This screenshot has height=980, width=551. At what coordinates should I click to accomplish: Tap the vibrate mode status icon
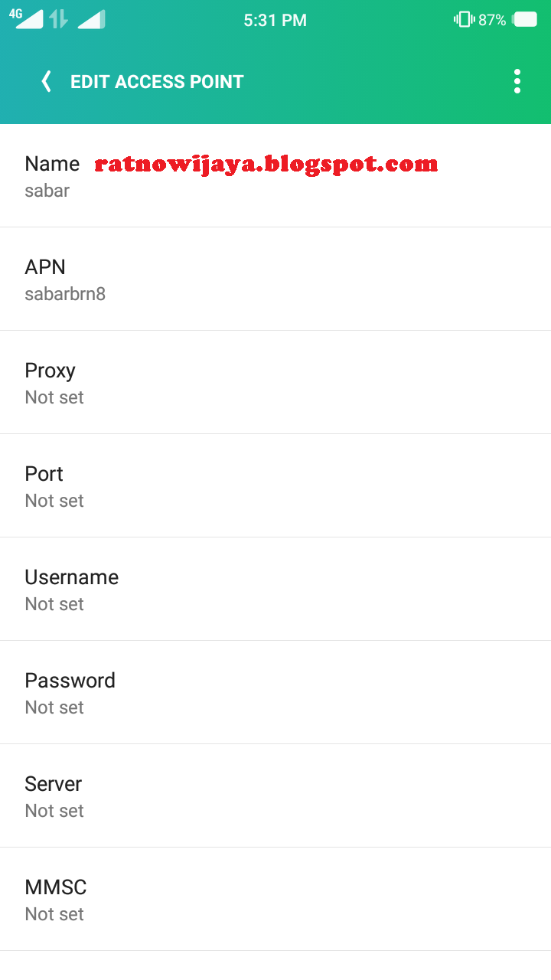pos(463,20)
